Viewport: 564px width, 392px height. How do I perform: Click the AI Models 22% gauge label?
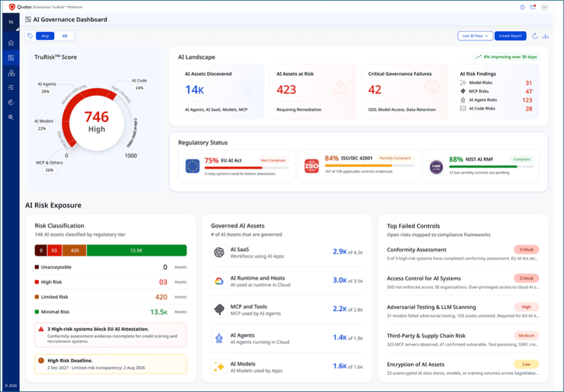point(43,125)
